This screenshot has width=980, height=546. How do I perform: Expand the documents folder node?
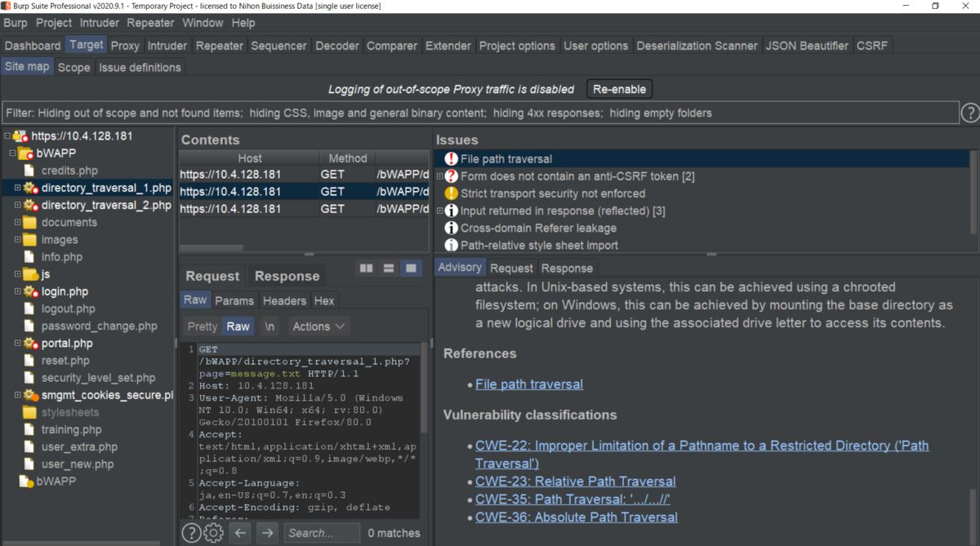[x=17, y=222]
